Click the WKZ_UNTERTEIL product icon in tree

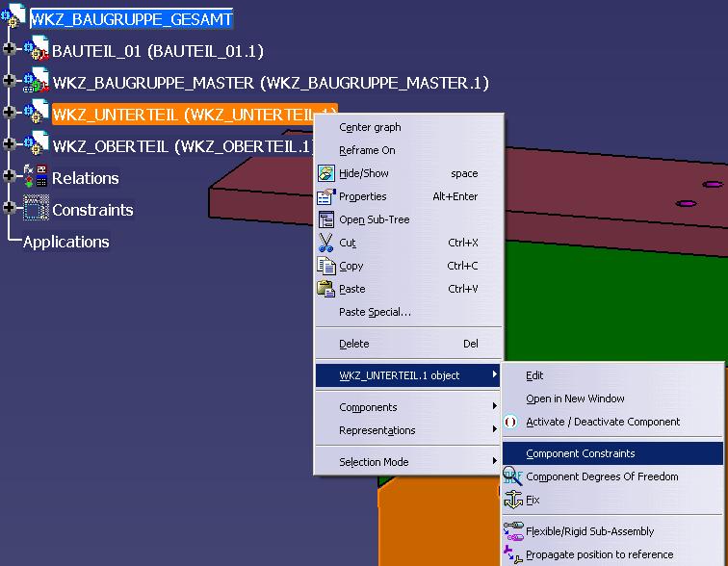point(37,112)
